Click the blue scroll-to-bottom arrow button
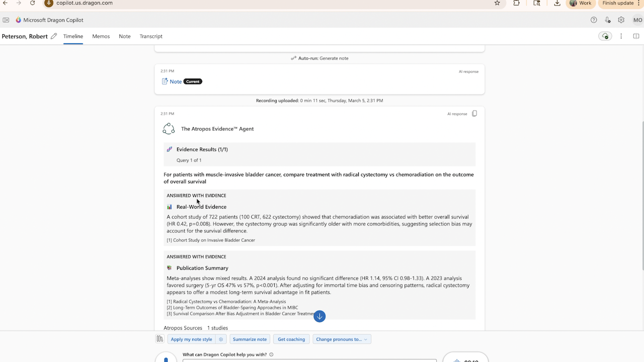Viewport: 644px width, 362px height. coord(319,316)
